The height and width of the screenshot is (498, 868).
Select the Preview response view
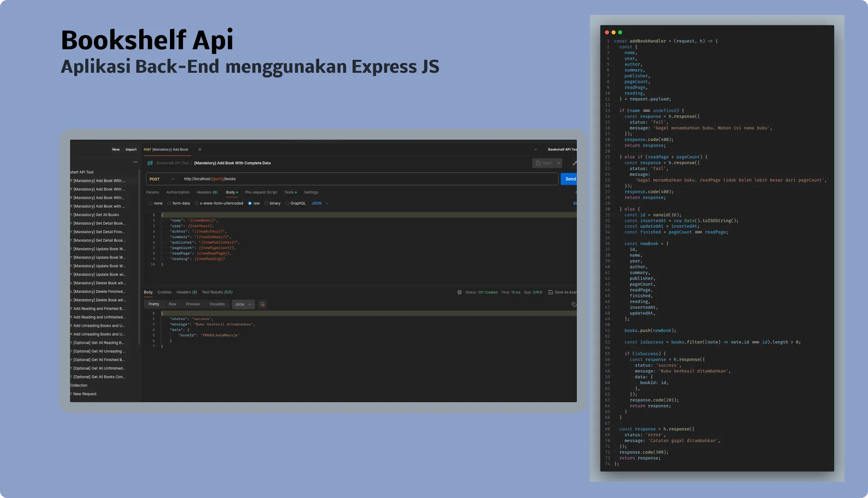click(x=193, y=304)
